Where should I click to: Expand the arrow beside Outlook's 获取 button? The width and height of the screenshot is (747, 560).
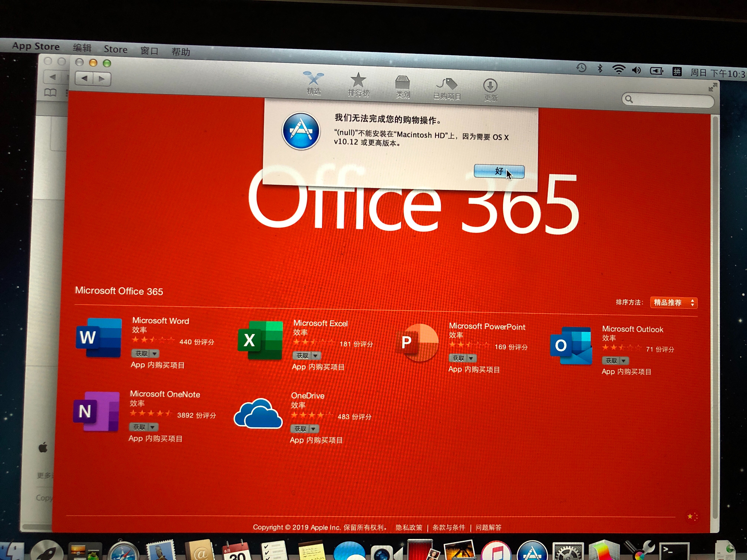(624, 361)
